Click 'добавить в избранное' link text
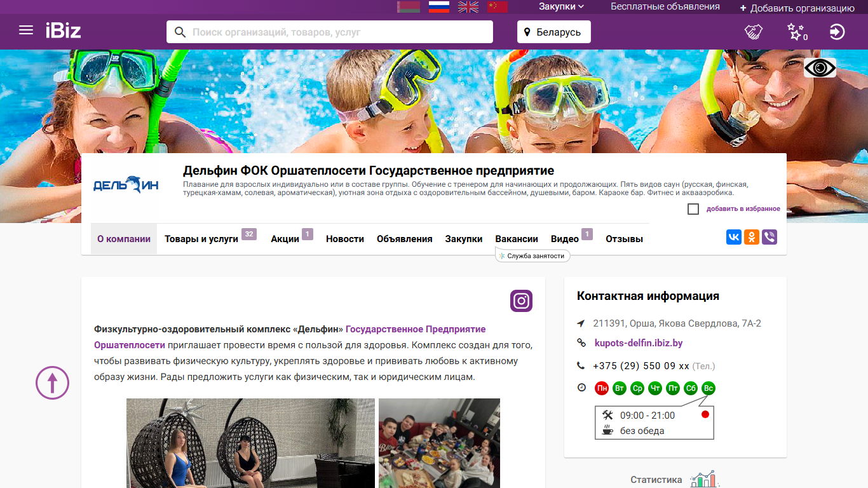The height and width of the screenshot is (488, 868). [x=743, y=209]
